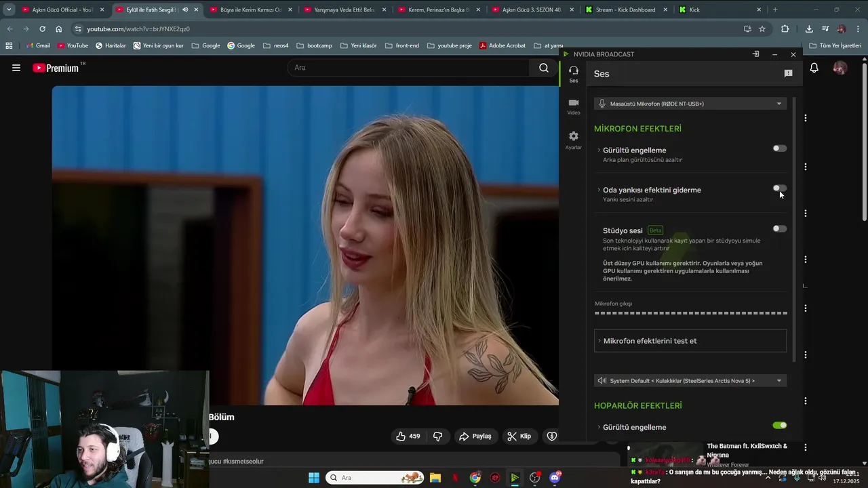Open the Masaüstü Mikrofon device dropdown
Screen dimensions: 868x488
[x=690, y=104]
